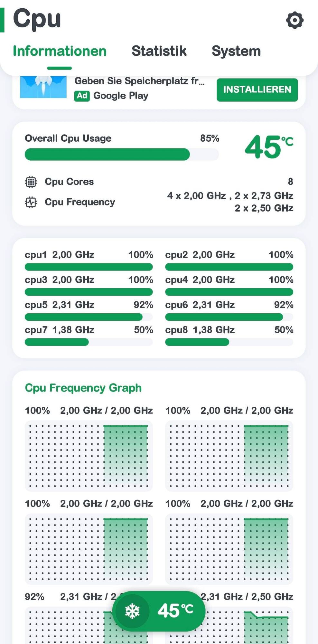This screenshot has width=318, height=644.
Task: Tap the floating 45°C cooler button
Action: tap(159, 611)
